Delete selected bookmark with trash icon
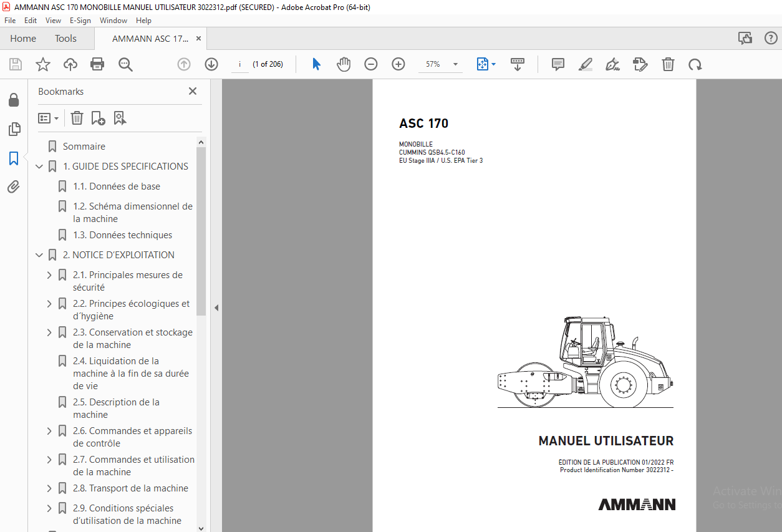 pos(77,118)
